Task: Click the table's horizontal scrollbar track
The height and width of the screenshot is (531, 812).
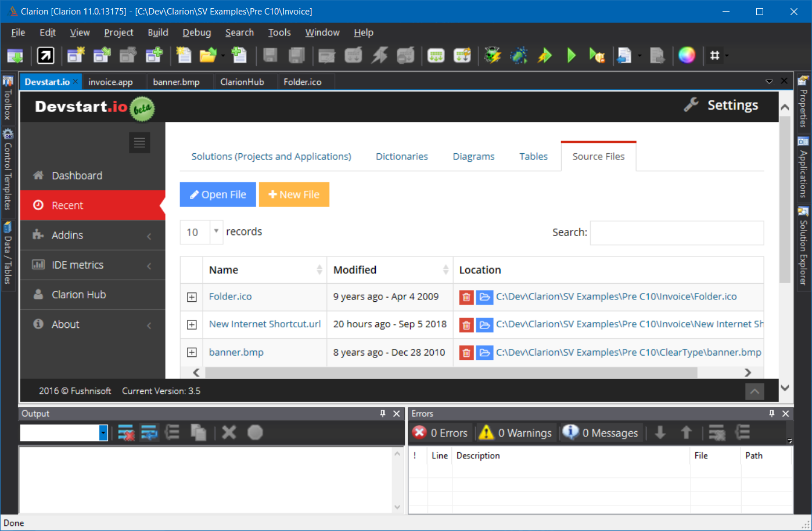Action: click(x=720, y=373)
